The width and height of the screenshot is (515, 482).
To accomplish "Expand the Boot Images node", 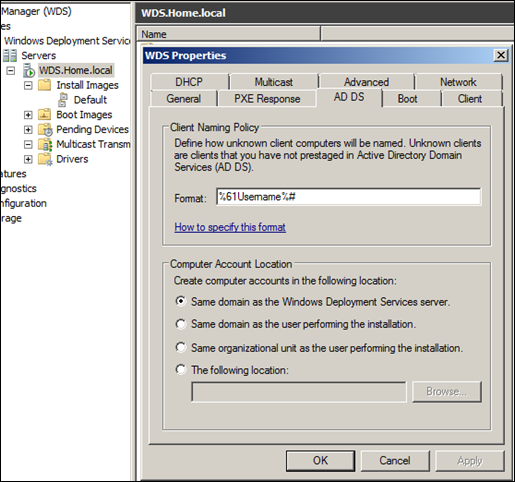I will click(28, 115).
